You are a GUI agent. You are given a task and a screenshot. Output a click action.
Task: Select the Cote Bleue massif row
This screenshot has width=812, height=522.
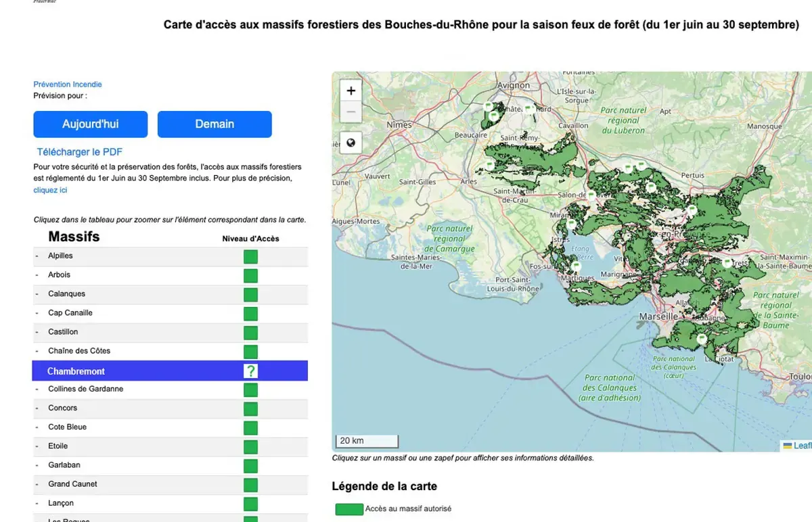[x=170, y=427]
